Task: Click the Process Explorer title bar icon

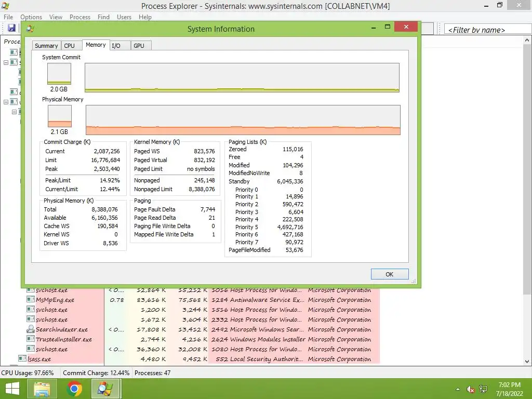Action: tap(5, 6)
